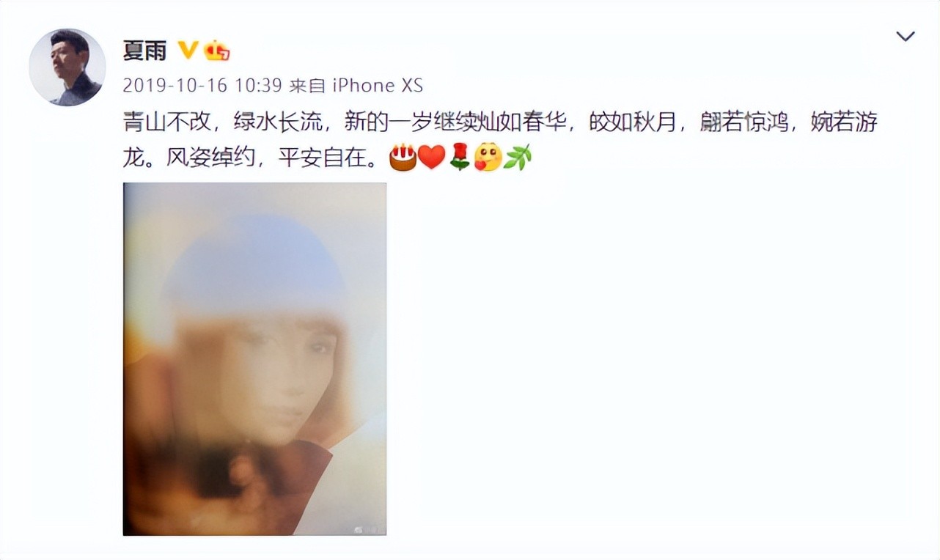
Task: Click the 来自 label before the device name
Action: (x=307, y=86)
